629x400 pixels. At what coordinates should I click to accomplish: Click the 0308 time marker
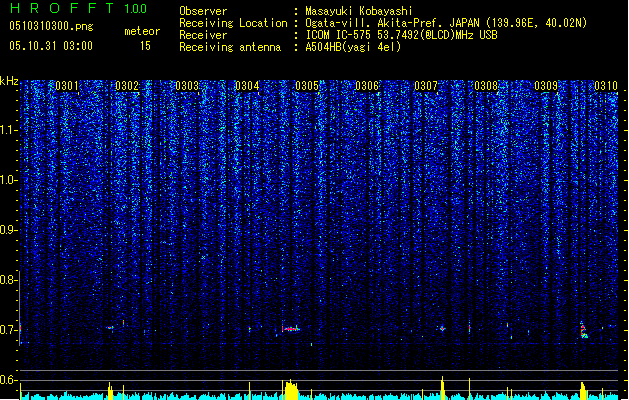[486, 86]
